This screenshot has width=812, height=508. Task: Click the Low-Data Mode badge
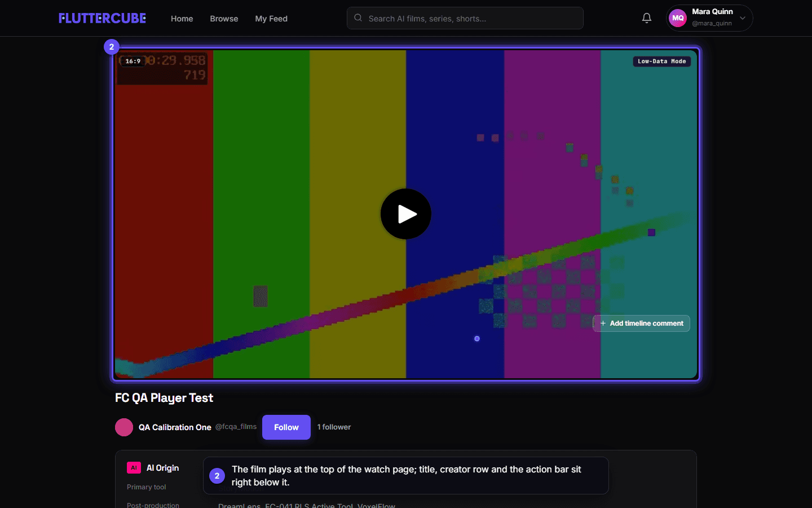pyautogui.click(x=662, y=61)
